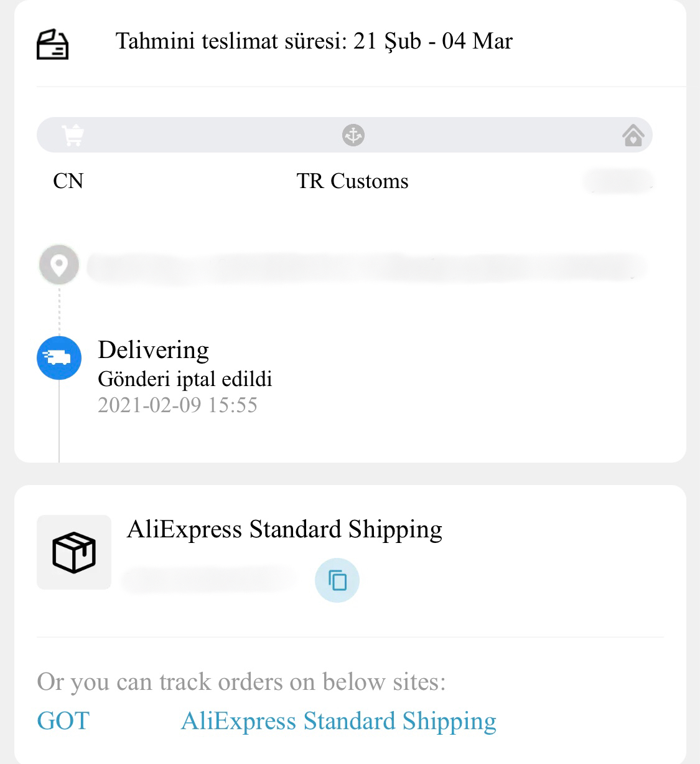Tap the blurred tracking number field
Viewport: 700px width, 764px height.
pyautogui.click(x=210, y=580)
